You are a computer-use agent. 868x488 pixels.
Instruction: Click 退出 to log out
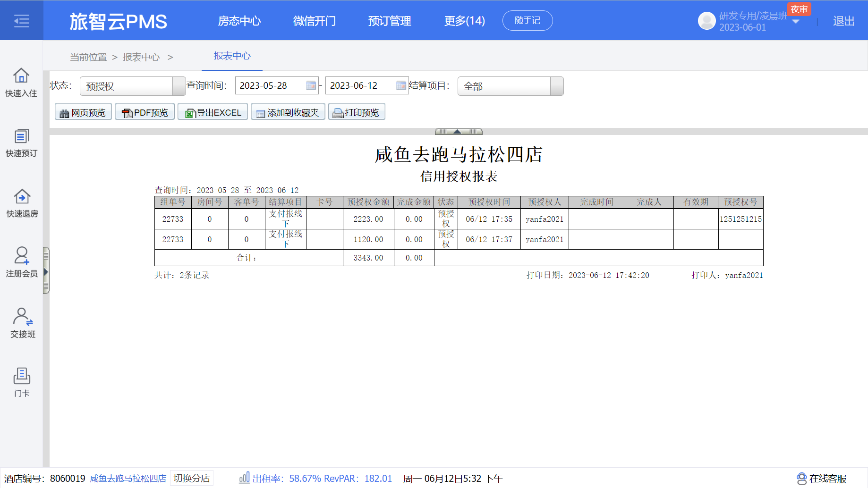click(x=844, y=21)
